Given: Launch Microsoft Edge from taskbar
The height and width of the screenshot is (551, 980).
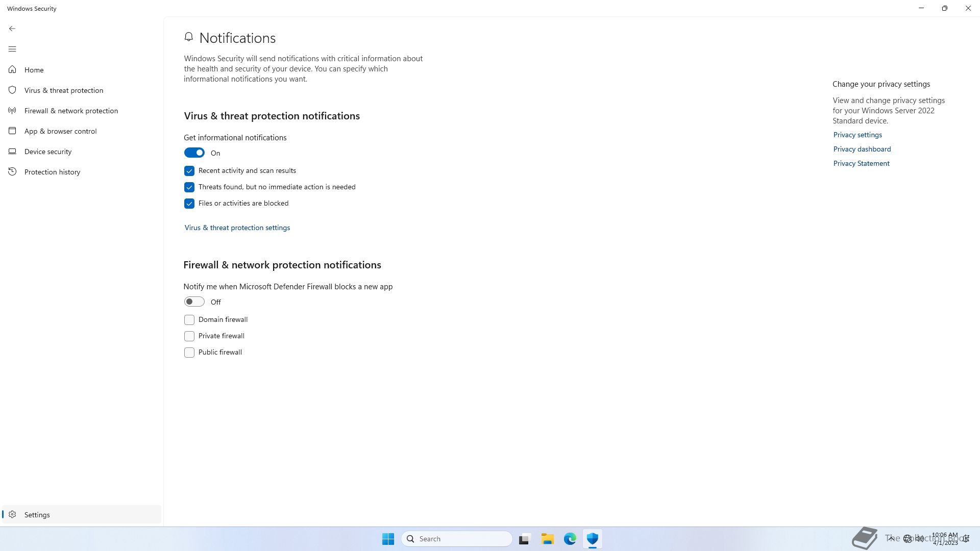Looking at the screenshot, I should (x=570, y=539).
